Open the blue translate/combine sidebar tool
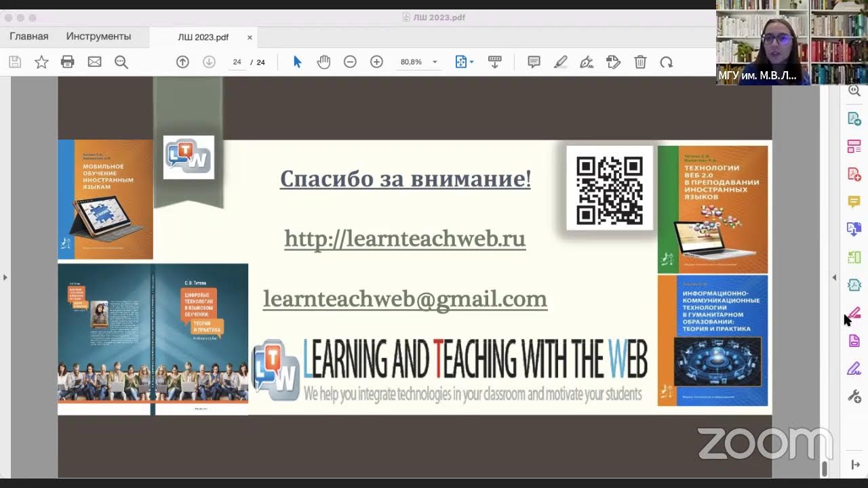The image size is (868, 488). click(x=854, y=229)
